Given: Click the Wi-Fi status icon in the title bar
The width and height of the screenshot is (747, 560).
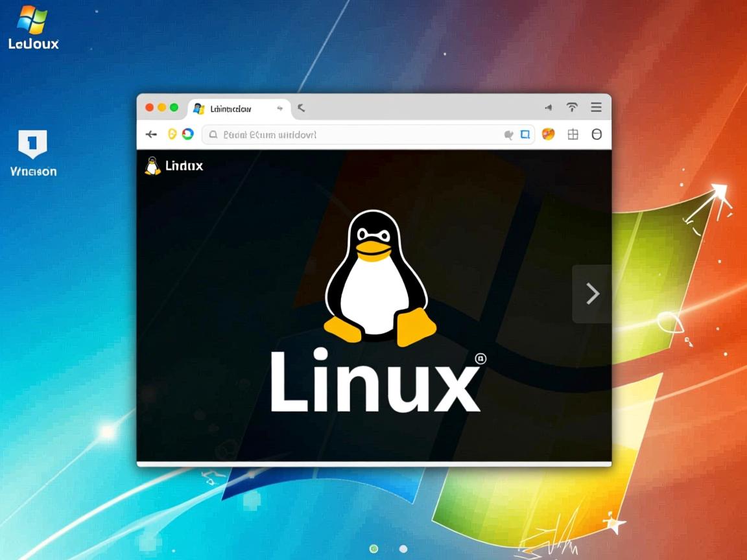Looking at the screenshot, I should click(x=571, y=107).
